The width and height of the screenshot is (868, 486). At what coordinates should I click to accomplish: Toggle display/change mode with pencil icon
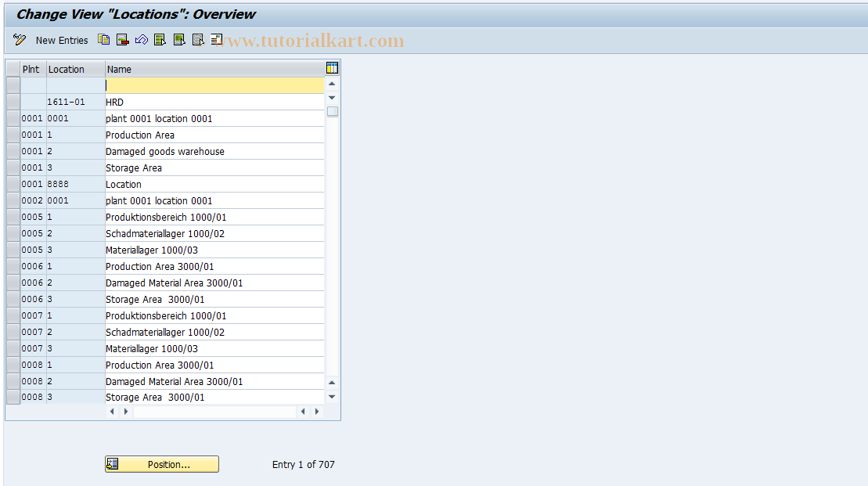pyautogui.click(x=20, y=39)
